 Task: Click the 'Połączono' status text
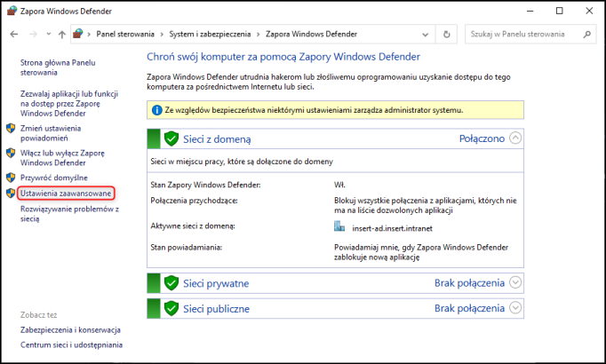[x=482, y=138]
